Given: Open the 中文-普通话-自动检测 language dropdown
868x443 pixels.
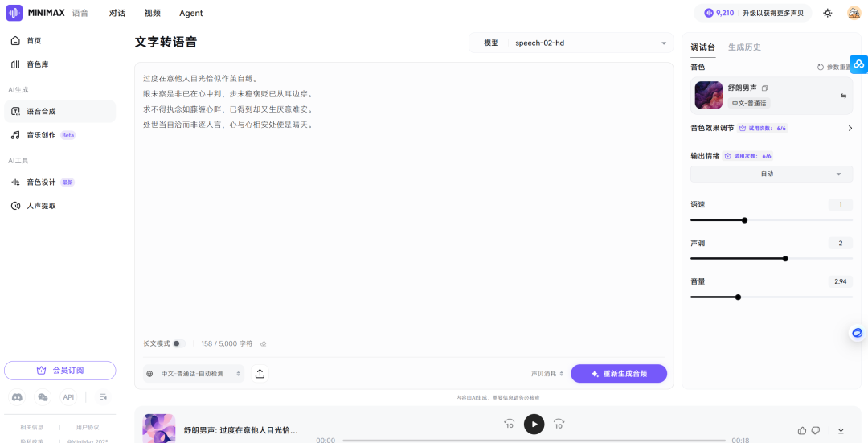Looking at the screenshot, I should coord(193,374).
